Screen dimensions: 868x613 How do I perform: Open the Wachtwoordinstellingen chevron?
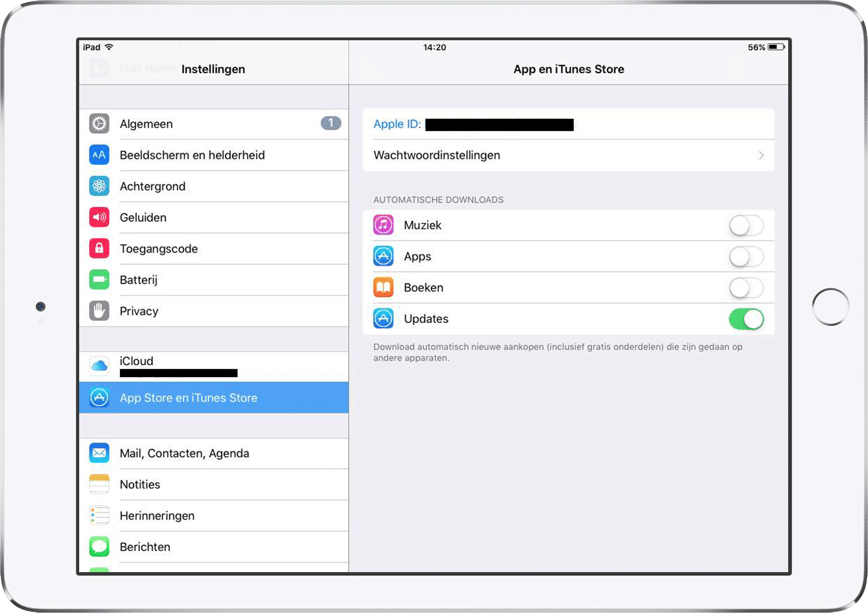click(761, 156)
